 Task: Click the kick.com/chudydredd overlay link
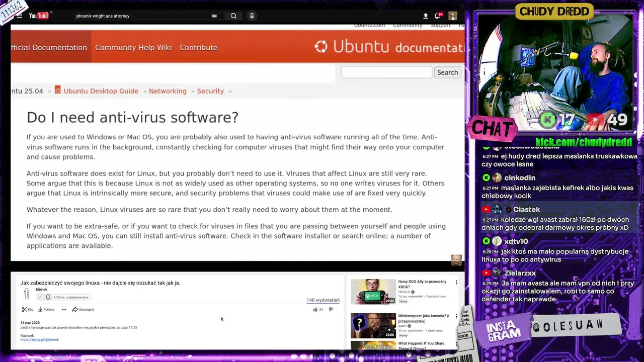coord(584,142)
